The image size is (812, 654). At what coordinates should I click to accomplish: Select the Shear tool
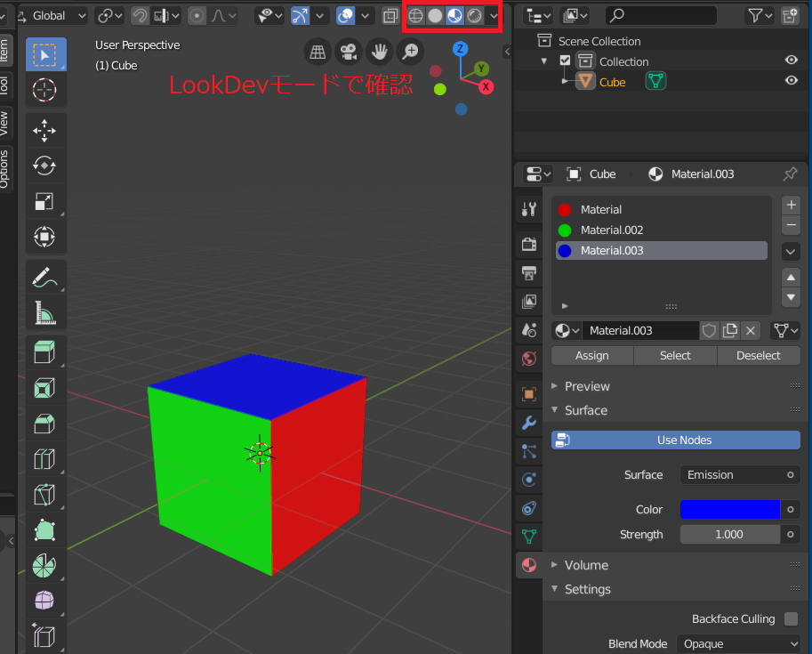tap(44, 636)
